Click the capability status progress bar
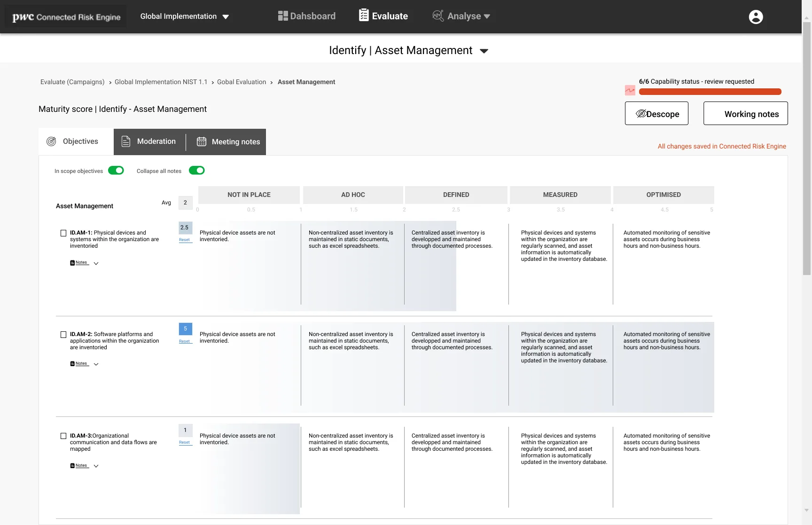Image resolution: width=812 pixels, height=525 pixels. (x=710, y=92)
